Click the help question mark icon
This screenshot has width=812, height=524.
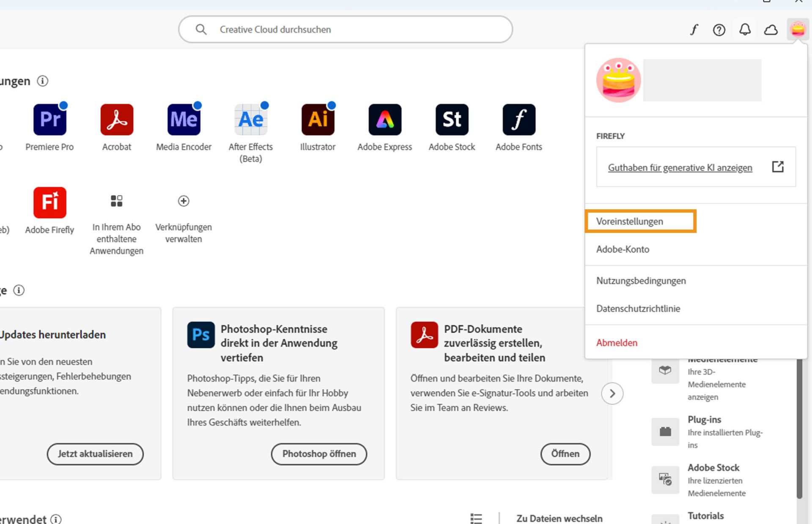pyautogui.click(x=719, y=30)
